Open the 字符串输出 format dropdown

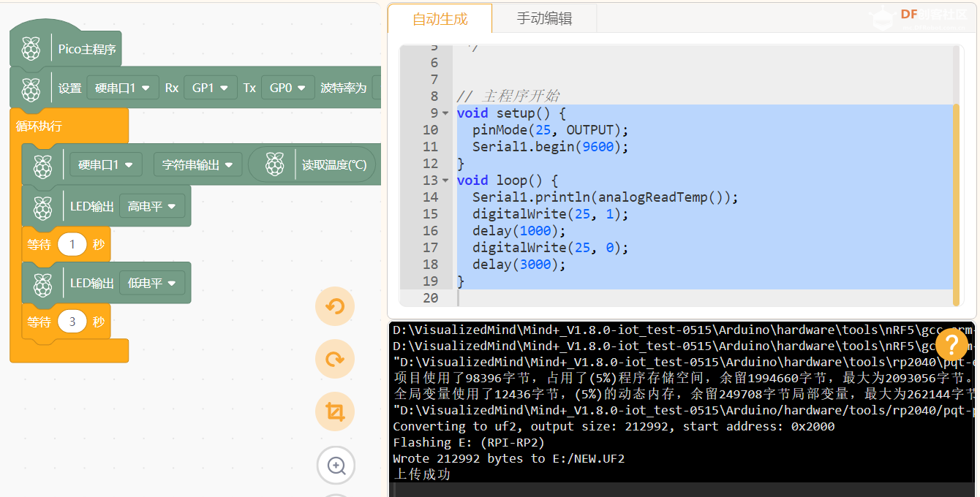coord(197,164)
